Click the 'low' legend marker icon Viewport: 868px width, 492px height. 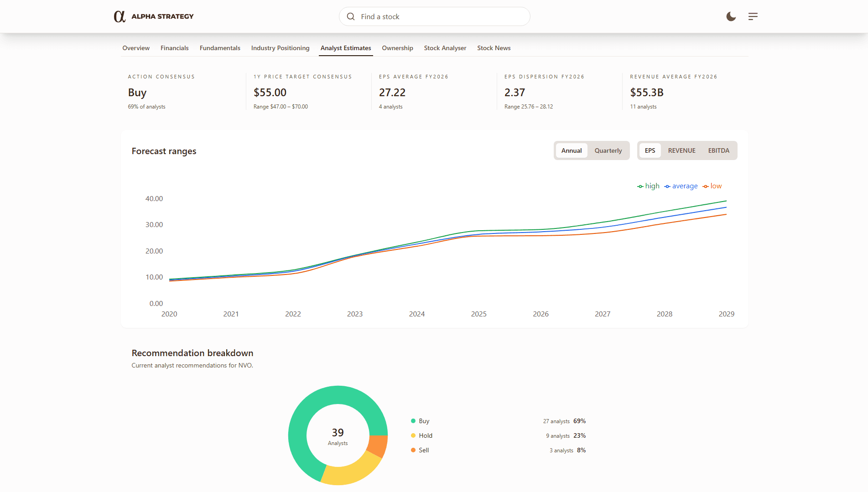pos(705,186)
